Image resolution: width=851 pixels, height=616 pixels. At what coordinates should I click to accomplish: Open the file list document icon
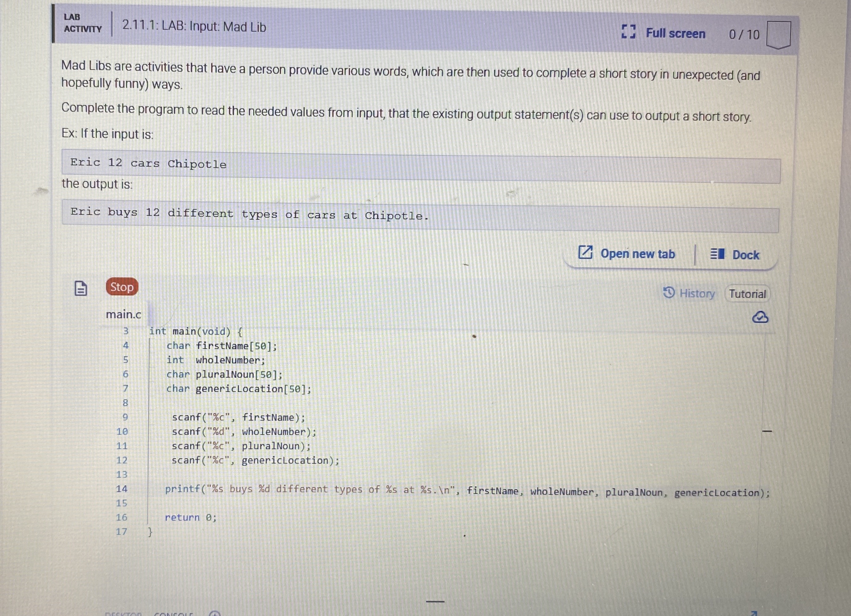click(x=81, y=288)
